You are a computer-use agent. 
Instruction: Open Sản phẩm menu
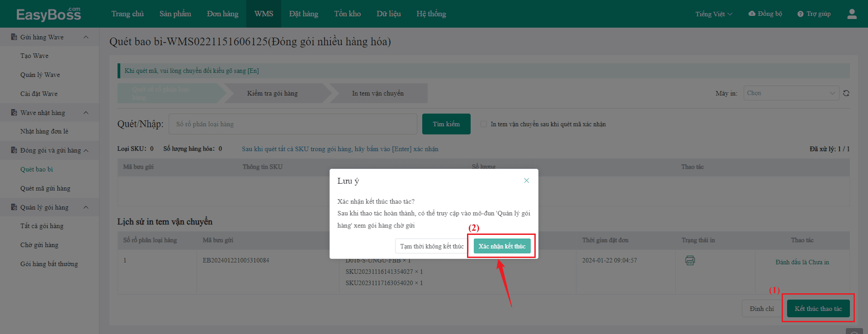175,14
